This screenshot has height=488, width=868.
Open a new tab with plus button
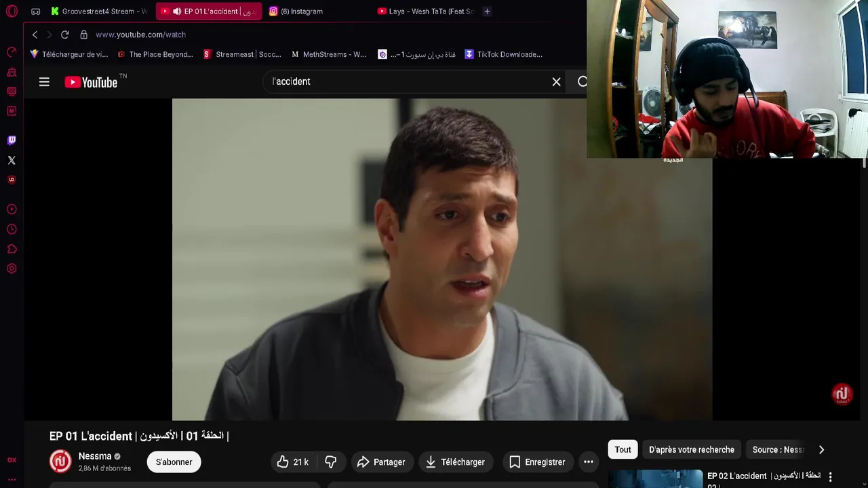(x=487, y=12)
